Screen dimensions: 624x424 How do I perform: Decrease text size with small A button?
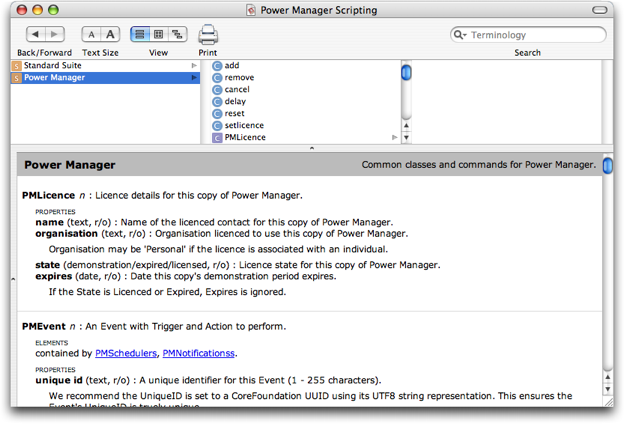(91, 34)
